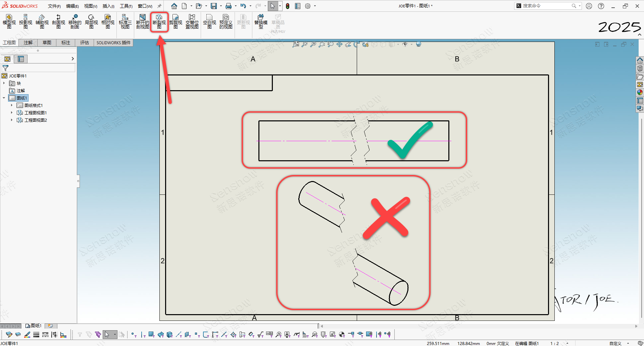
Task: Select the 断裂视图 (Break View) tool
Action: [x=159, y=21]
